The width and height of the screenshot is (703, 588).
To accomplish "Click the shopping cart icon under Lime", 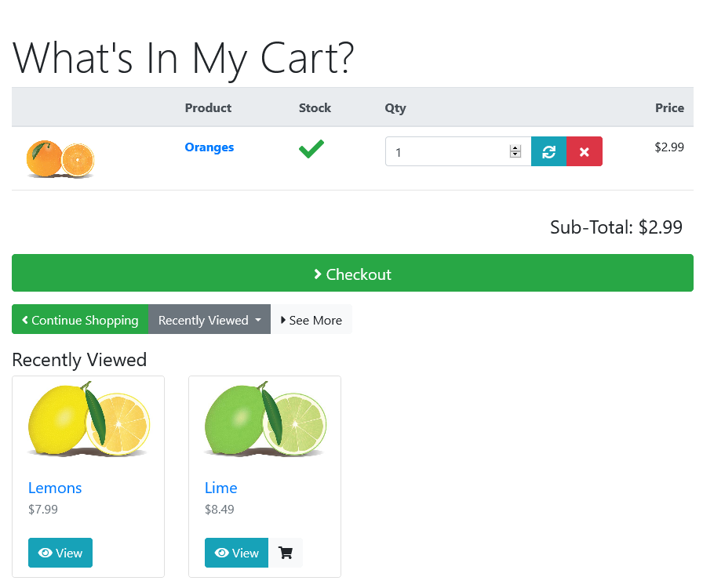I will pos(286,553).
